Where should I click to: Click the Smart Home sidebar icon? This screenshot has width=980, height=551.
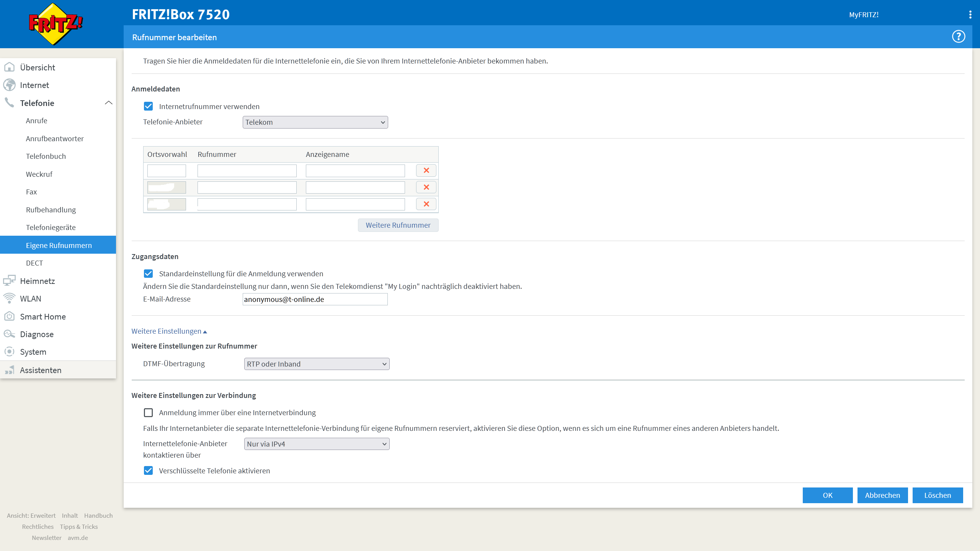tap(9, 316)
